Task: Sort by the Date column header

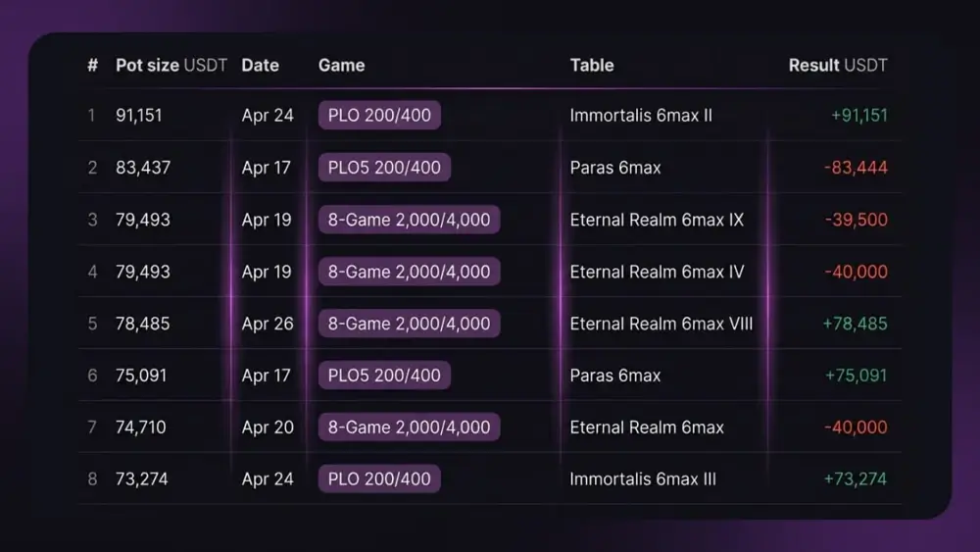Action: pos(260,65)
